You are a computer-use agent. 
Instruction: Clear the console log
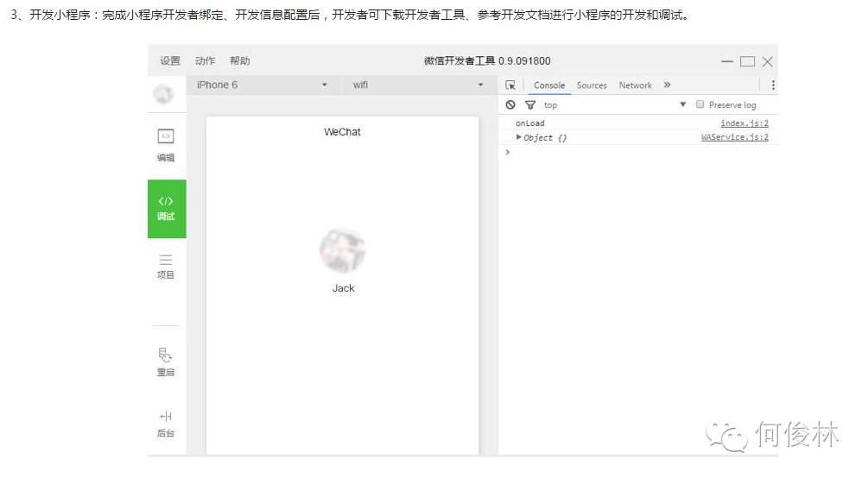[510, 104]
